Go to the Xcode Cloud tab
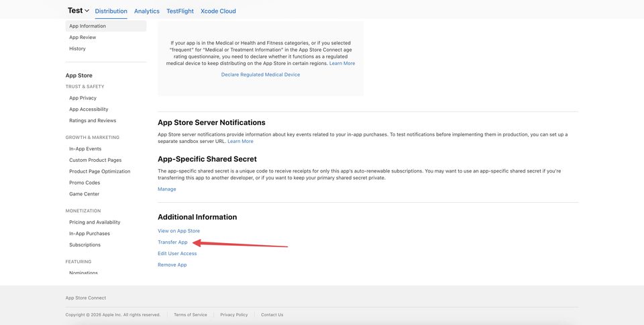 coord(218,11)
